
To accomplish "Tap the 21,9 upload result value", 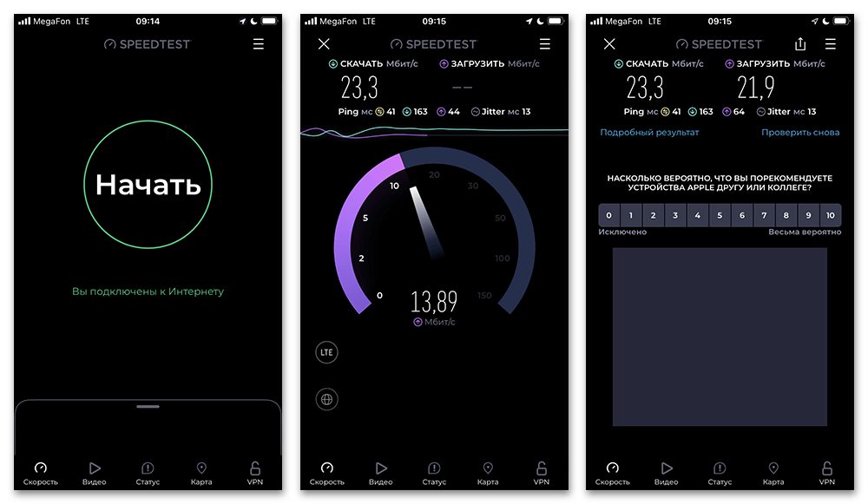I will point(756,88).
